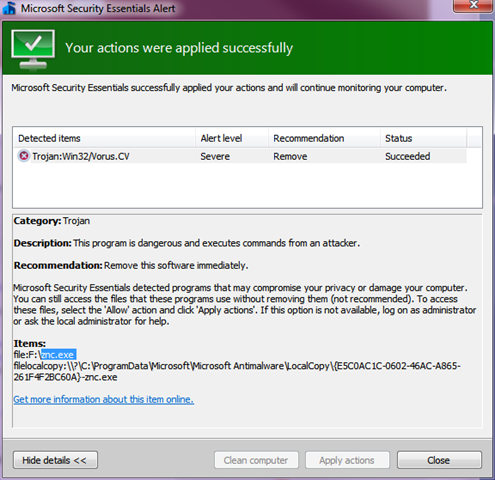This screenshot has height=480, width=495.
Task: Click the Microsoft Security Essentials Alert window title
Action: pyautogui.click(x=98, y=8)
